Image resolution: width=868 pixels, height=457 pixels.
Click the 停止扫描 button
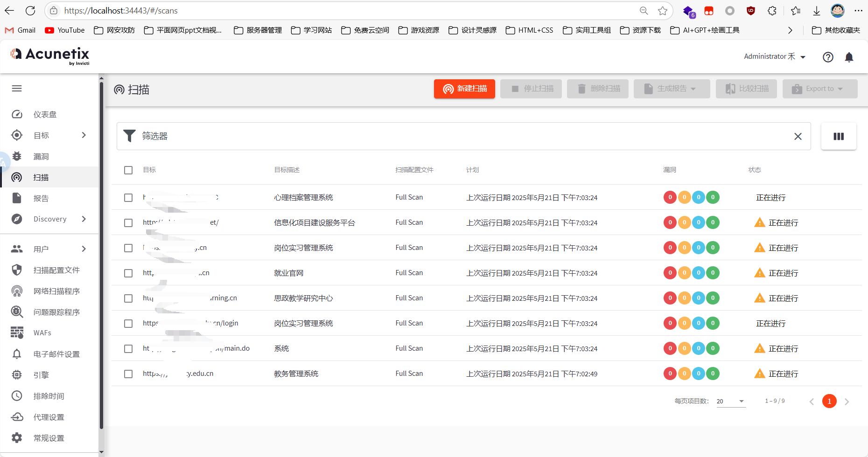point(531,89)
